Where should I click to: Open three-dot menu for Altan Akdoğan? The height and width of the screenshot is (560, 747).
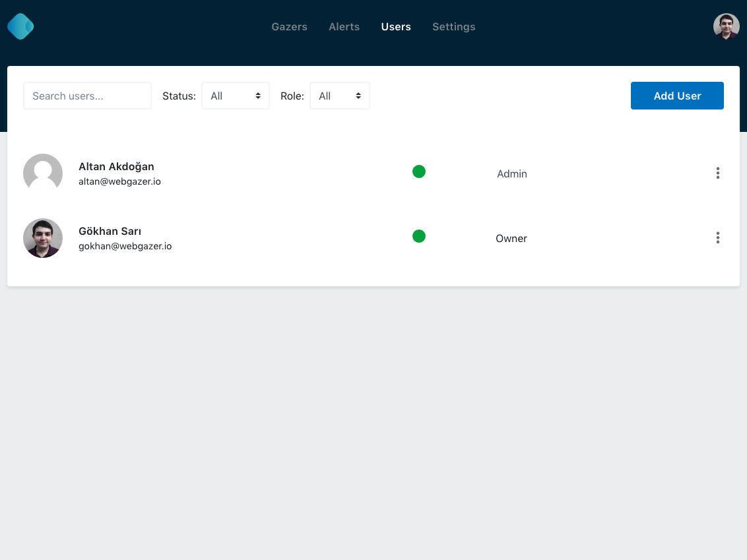(x=717, y=173)
